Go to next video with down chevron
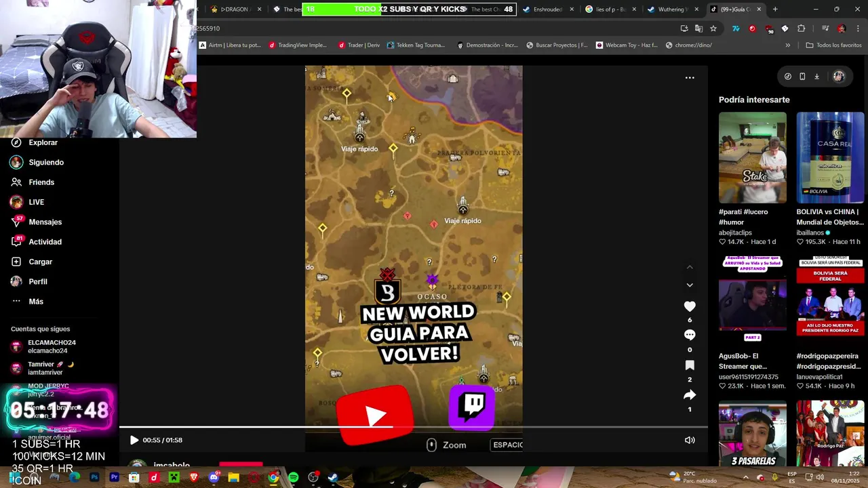868x488 pixels. click(x=690, y=285)
